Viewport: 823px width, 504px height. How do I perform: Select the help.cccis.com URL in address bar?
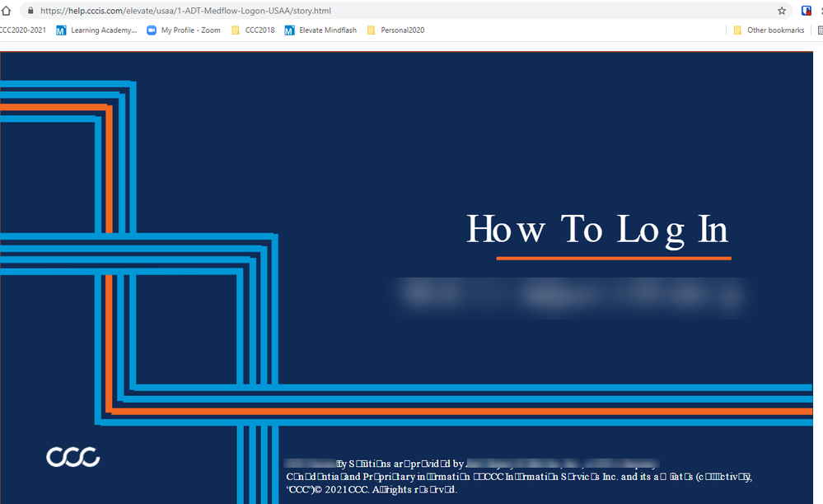pyautogui.click(x=185, y=11)
